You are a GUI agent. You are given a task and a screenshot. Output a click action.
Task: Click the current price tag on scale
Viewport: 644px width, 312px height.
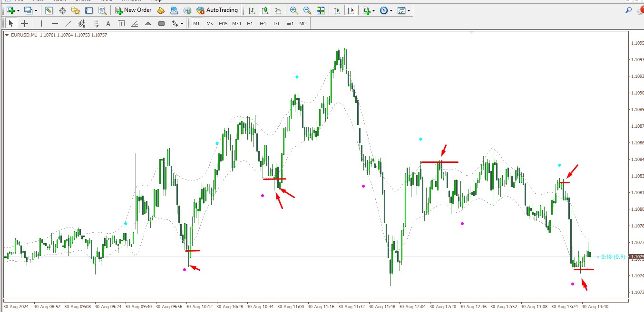tap(636, 257)
